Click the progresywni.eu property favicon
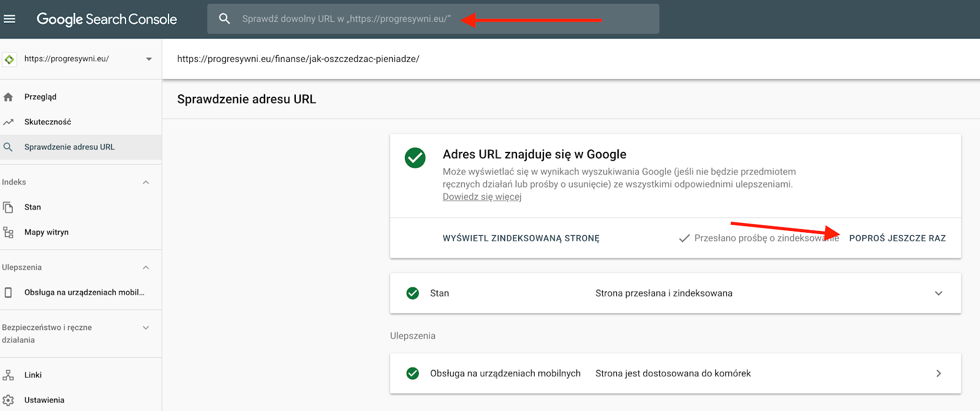 [x=9, y=59]
